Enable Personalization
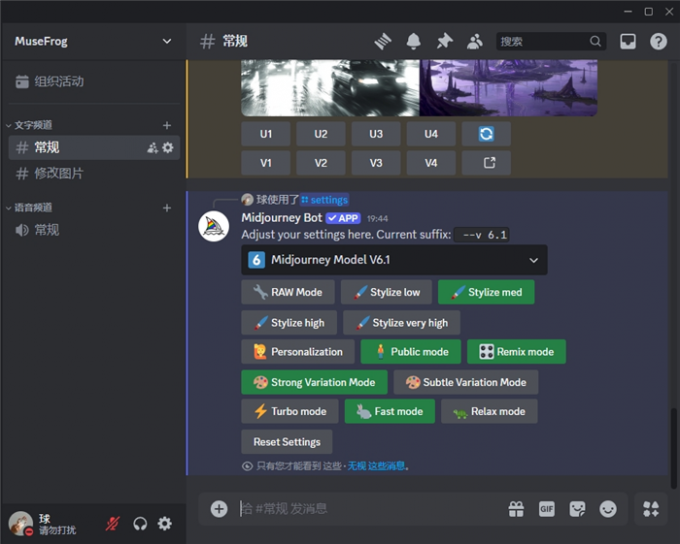Image resolution: width=680 pixels, height=544 pixels. pos(298,351)
